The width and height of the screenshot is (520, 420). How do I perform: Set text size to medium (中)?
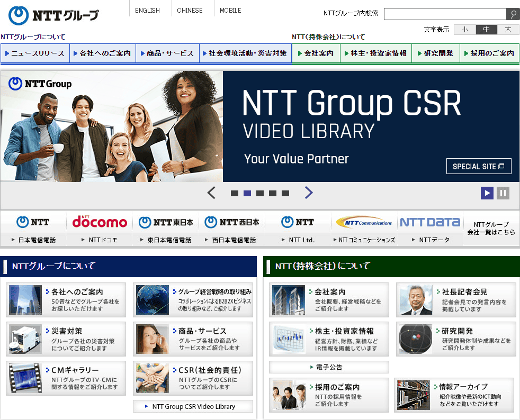(x=486, y=30)
